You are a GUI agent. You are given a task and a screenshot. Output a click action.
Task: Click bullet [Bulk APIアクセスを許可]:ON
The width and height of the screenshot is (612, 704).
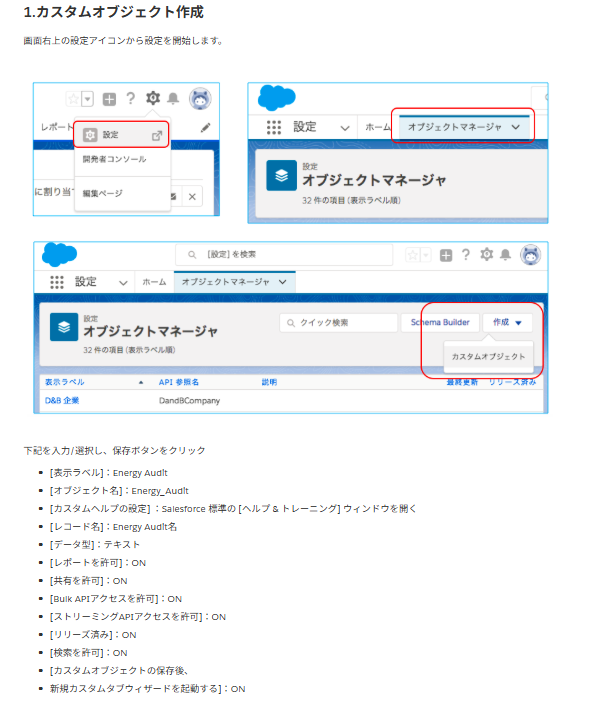coord(116,599)
